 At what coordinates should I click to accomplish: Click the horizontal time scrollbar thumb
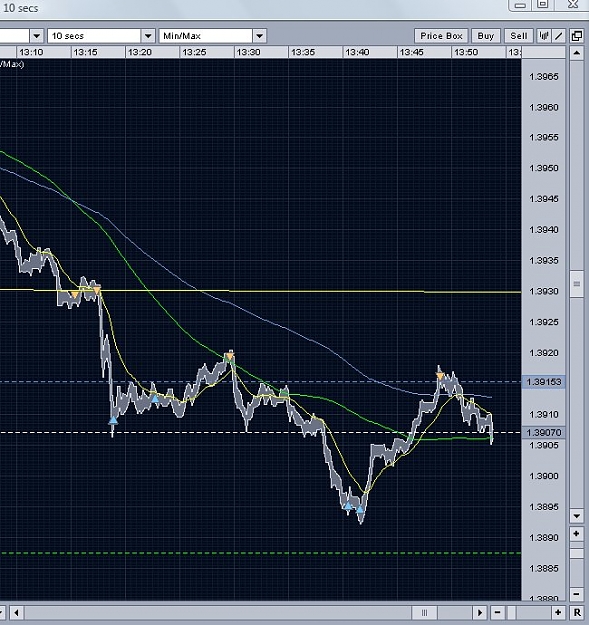coord(424,612)
